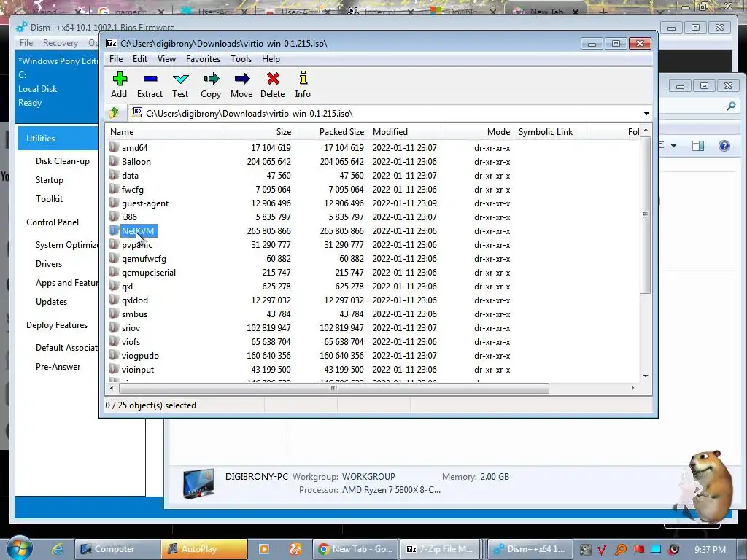Select the viogpudo folder icon
This screenshot has height=560, width=747.
114,355
